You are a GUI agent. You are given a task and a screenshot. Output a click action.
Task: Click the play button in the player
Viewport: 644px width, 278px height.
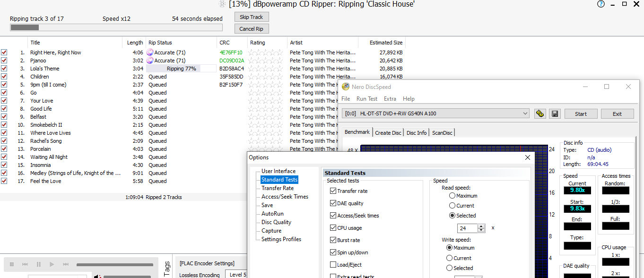pyautogui.click(x=52, y=264)
